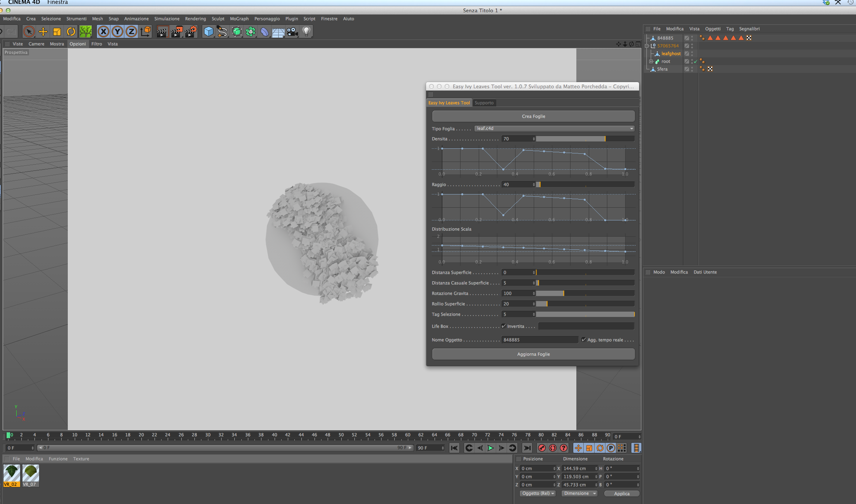Viewport: 856px width, 504px height.
Task: Click the Crea Foglie button
Action: [533, 116]
